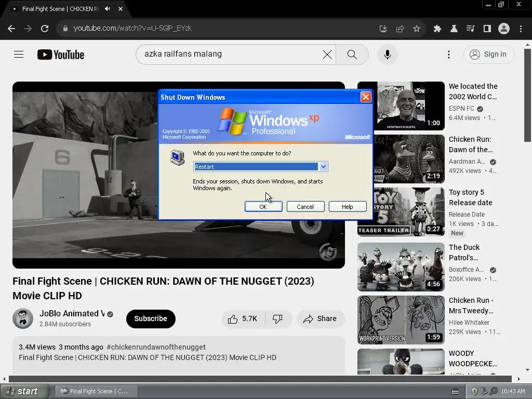
Task: Open the Windows Start menu
Action: (25, 392)
